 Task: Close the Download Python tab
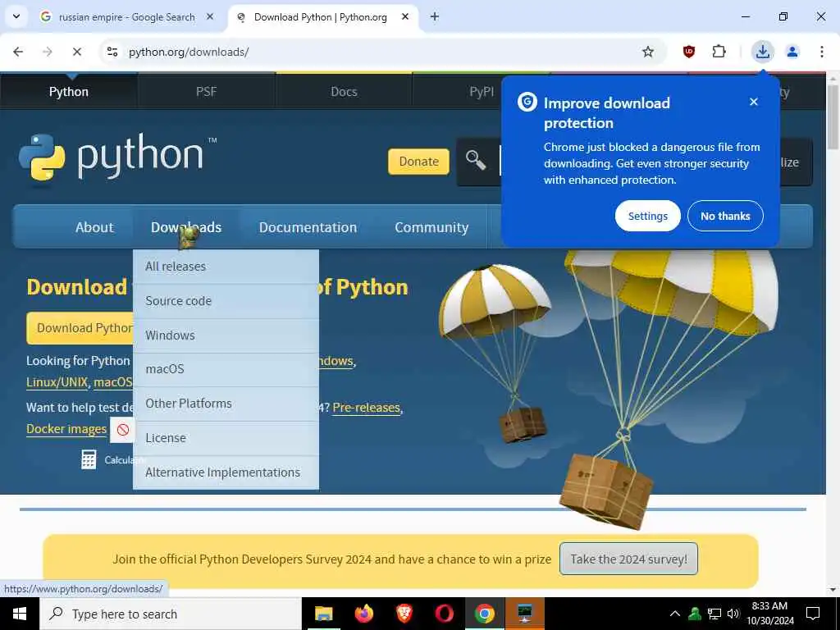(x=405, y=16)
